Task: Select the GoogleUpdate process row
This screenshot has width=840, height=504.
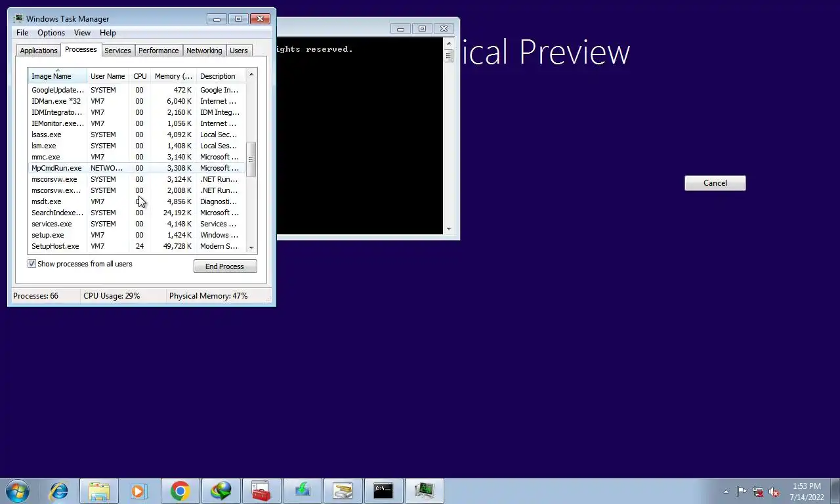Action: click(136, 90)
